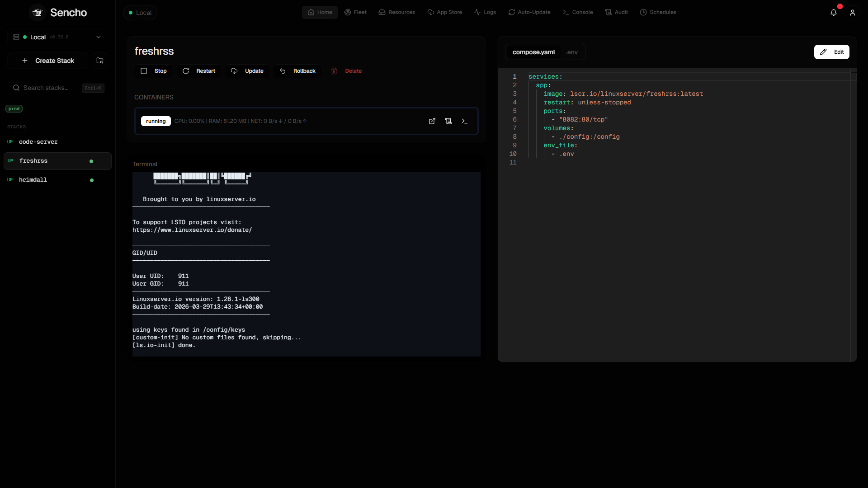Stop the freshrss stack
Screen dimensions: 868x488
154,71
